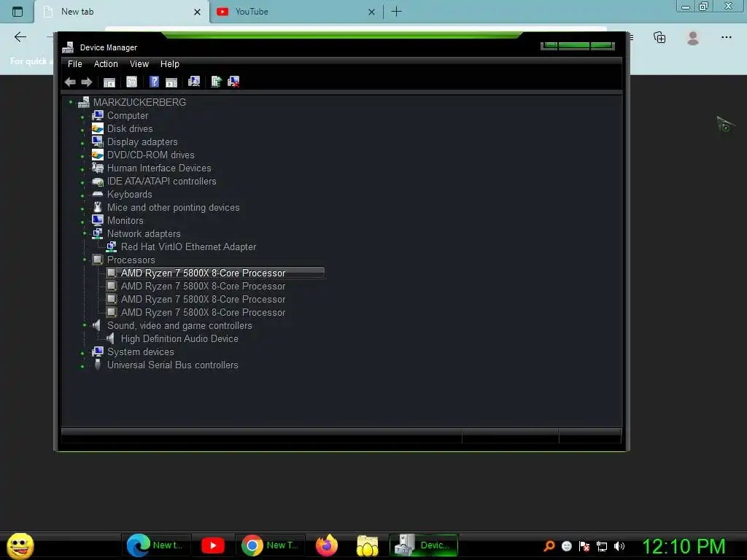The width and height of the screenshot is (747, 560).
Task: Click the Show/Hide Action Pane toolbar icon
Action: (x=171, y=82)
